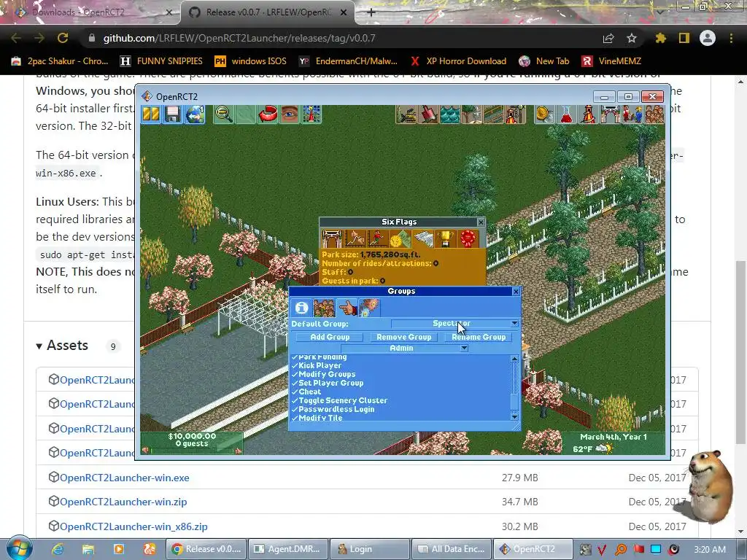Download OpenRCT2Launcher-win_x86.zip
Image resolution: width=747 pixels, height=560 pixels.
(133, 526)
